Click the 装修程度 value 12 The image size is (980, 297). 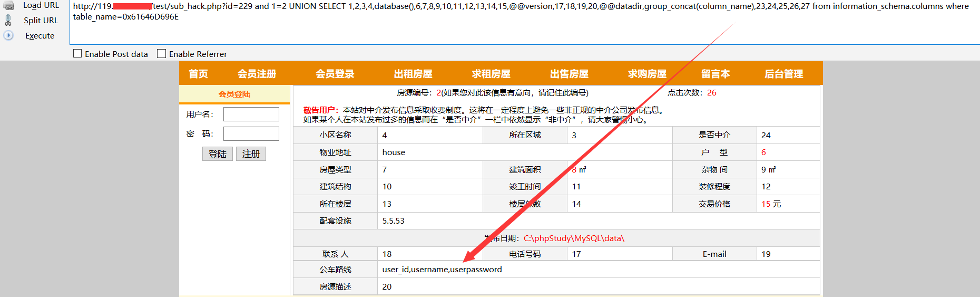pyautogui.click(x=766, y=186)
